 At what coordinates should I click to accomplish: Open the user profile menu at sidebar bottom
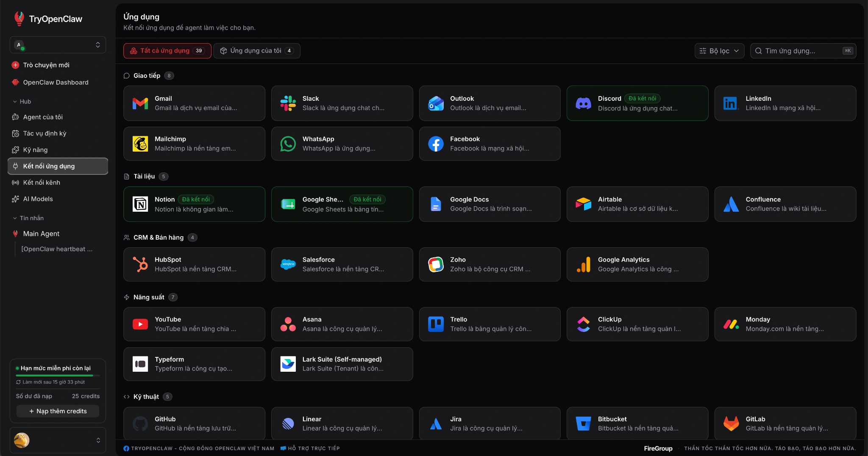[58, 440]
